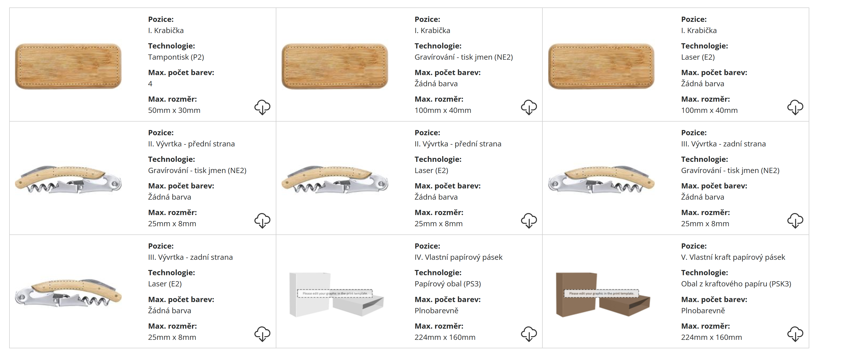
Task: Open corkscrew image for přední strana Laser
Action: pos(335,179)
